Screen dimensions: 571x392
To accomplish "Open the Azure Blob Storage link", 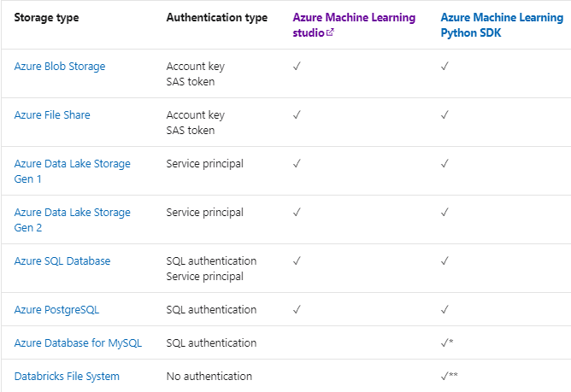I will [x=60, y=66].
